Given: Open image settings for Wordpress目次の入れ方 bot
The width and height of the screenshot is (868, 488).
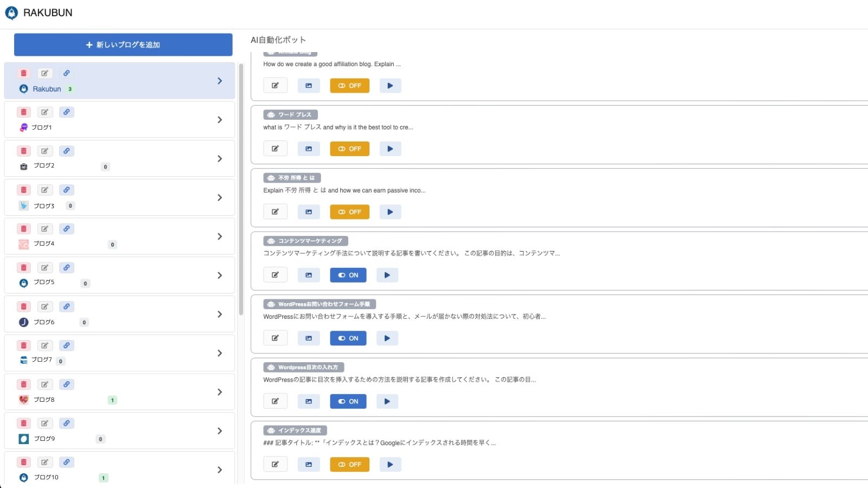Looking at the screenshot, I should pyautogui.click(x=309, y=401).
